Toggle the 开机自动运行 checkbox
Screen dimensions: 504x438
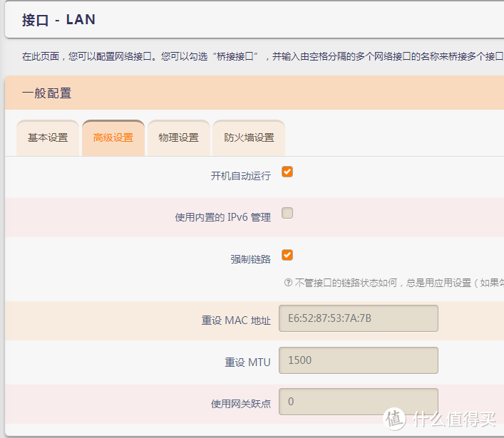coord(287,172)
